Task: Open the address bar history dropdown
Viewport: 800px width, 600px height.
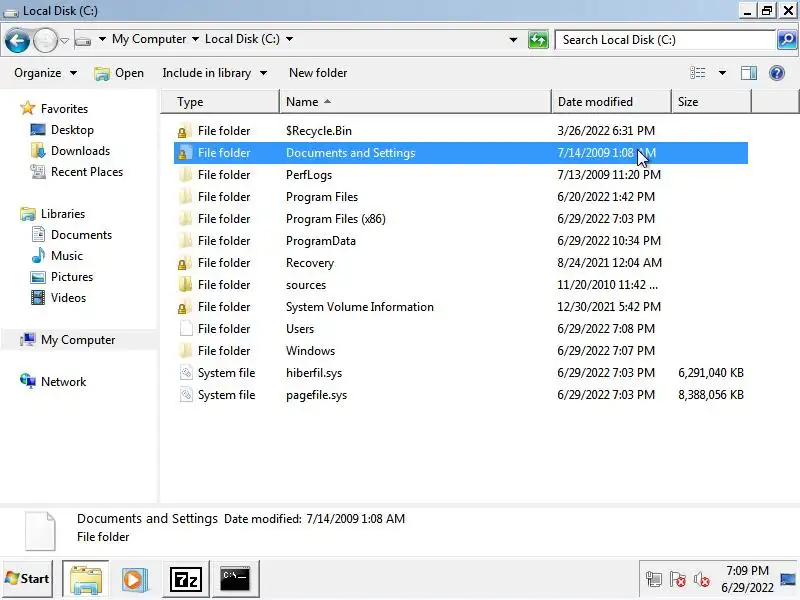Action: (x=513, y=40)
